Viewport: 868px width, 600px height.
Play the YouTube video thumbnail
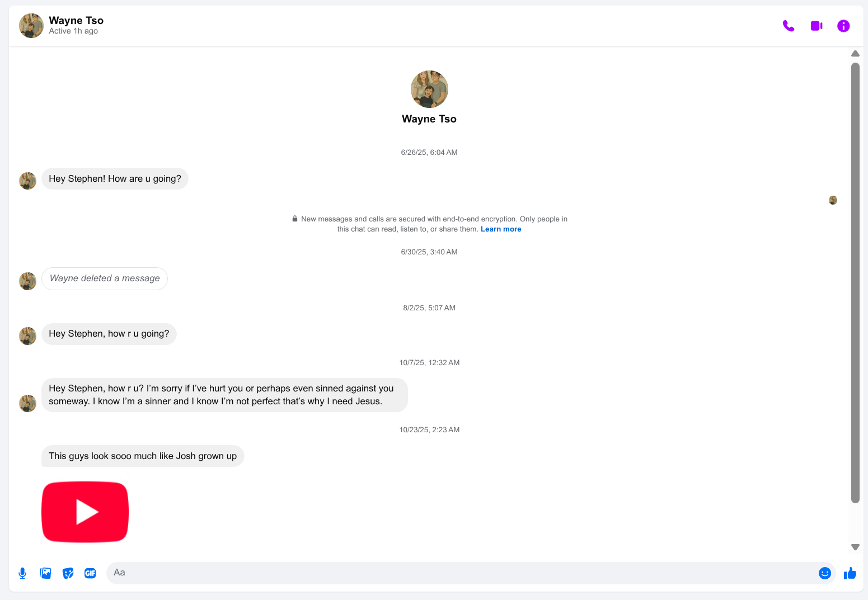click(x=85, y=512)
